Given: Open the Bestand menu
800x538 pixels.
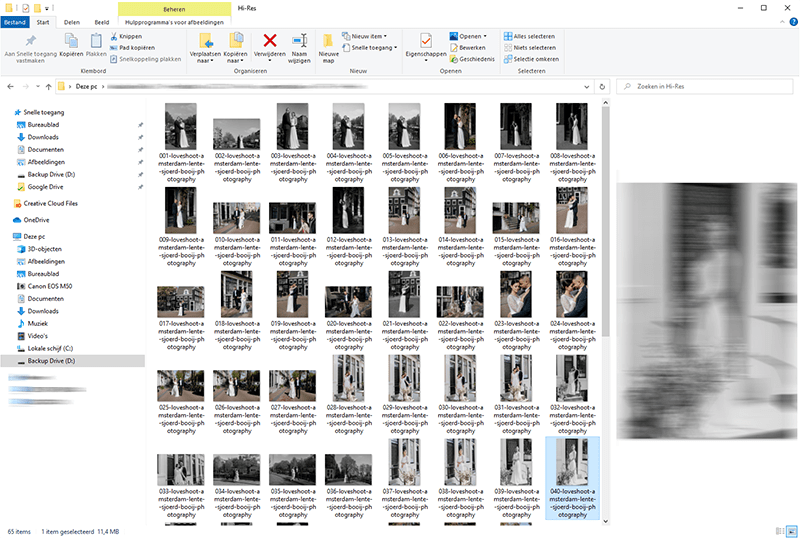Looking at the screenshot, I should point(15,22).
